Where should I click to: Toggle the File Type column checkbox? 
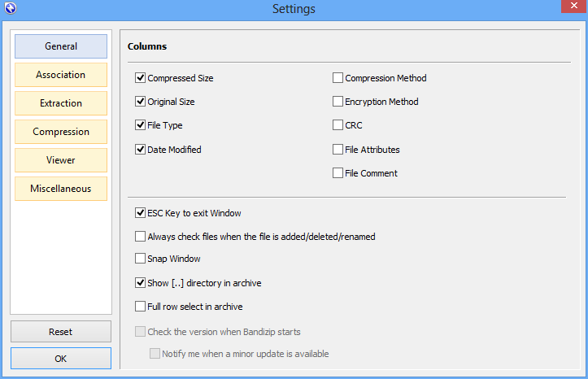(141, 126)
